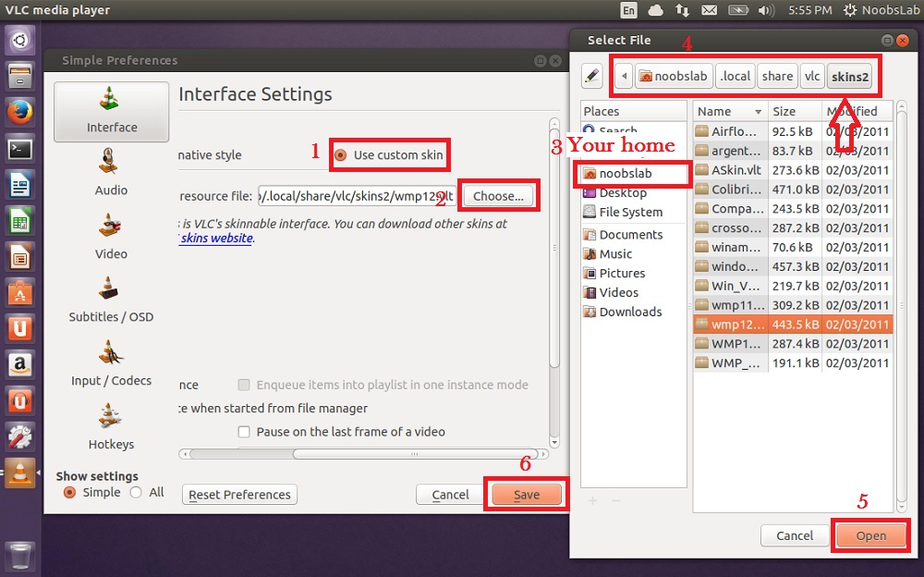
Task: Open the skins website link
Action: point(217,239)
